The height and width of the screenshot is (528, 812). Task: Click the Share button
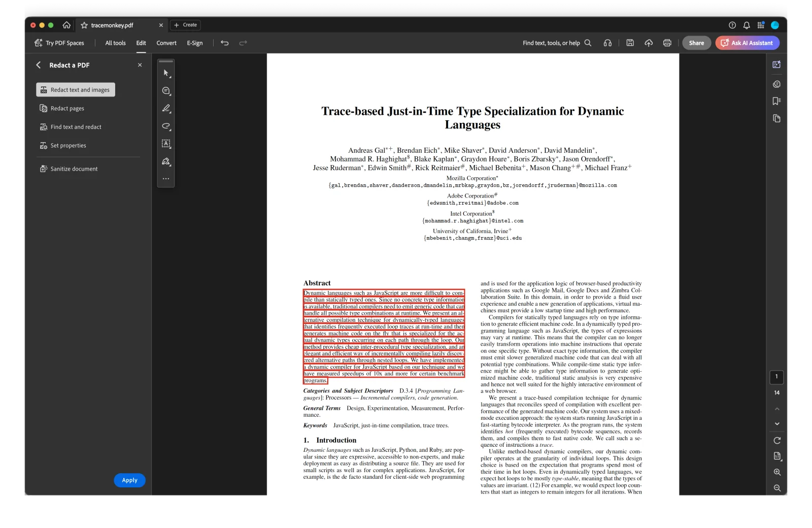coord(696,43)
